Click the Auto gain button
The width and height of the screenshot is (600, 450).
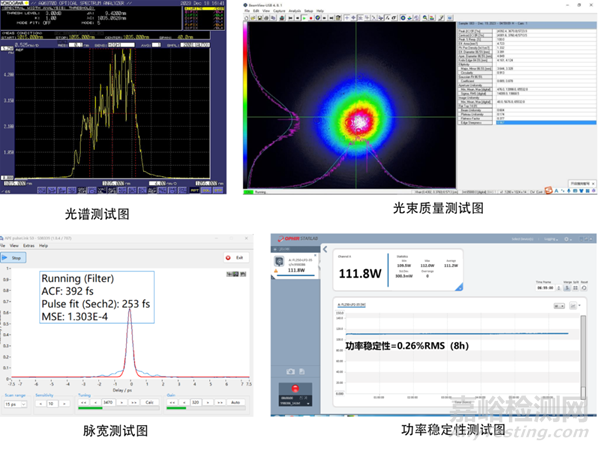coord(236,400)
